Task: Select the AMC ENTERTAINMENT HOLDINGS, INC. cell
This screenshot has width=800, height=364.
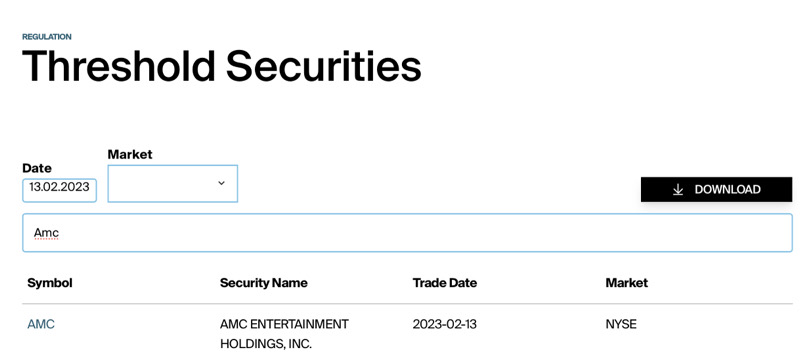Action: pyautogui.click(x=284, y=334)
